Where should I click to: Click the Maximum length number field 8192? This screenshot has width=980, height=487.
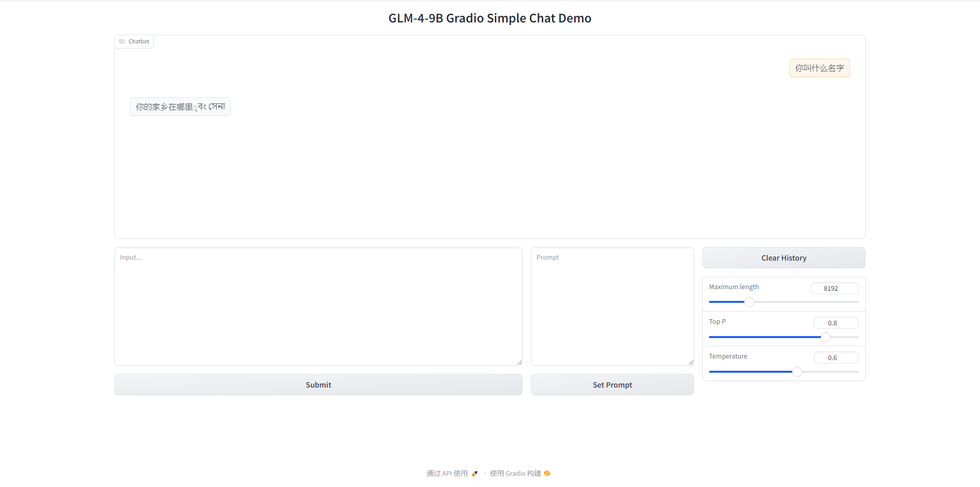click(x=835, y=288)
